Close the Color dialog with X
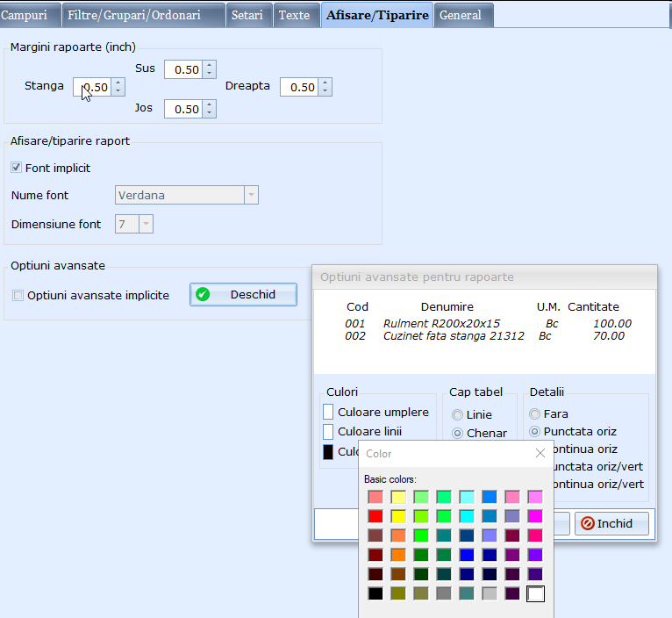 tap(540, 453)
